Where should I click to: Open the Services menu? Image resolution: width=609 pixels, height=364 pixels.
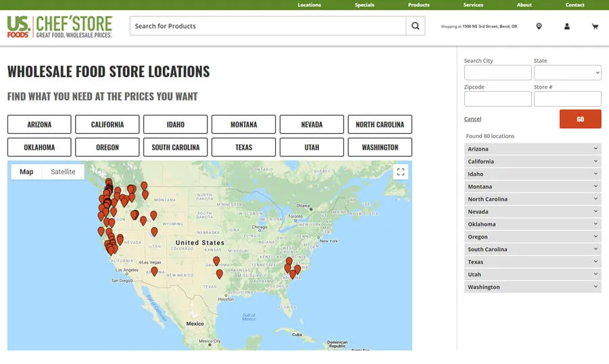click(x=473, y=5)
